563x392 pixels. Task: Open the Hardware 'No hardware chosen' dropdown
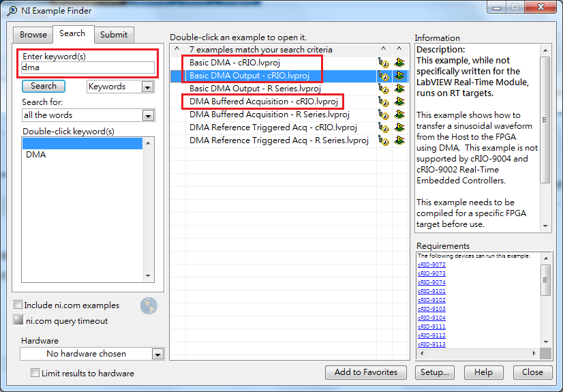157,355
